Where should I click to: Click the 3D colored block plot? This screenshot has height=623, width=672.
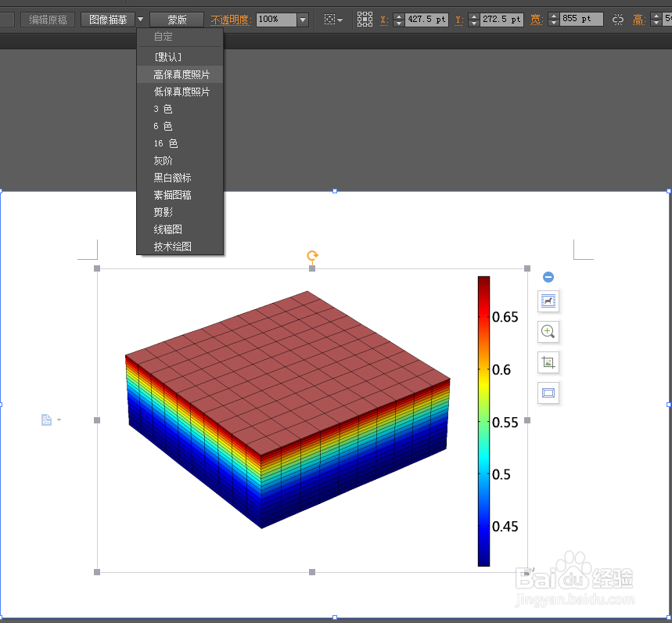pos(288,409)
